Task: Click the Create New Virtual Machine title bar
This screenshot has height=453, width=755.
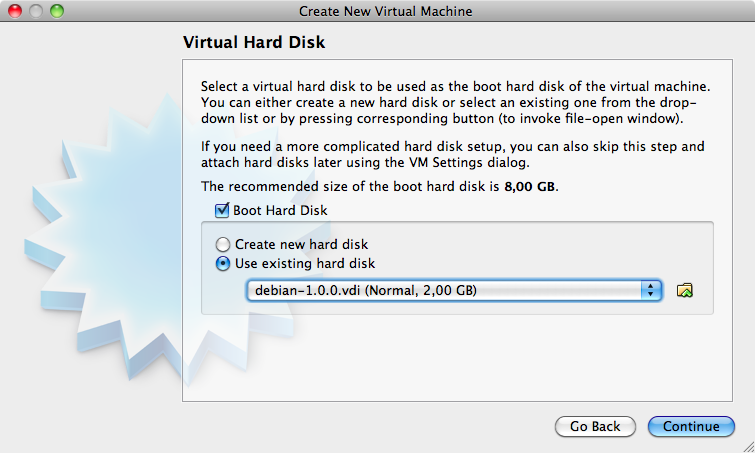Action: pyautogui.click(x=385, y=11)
